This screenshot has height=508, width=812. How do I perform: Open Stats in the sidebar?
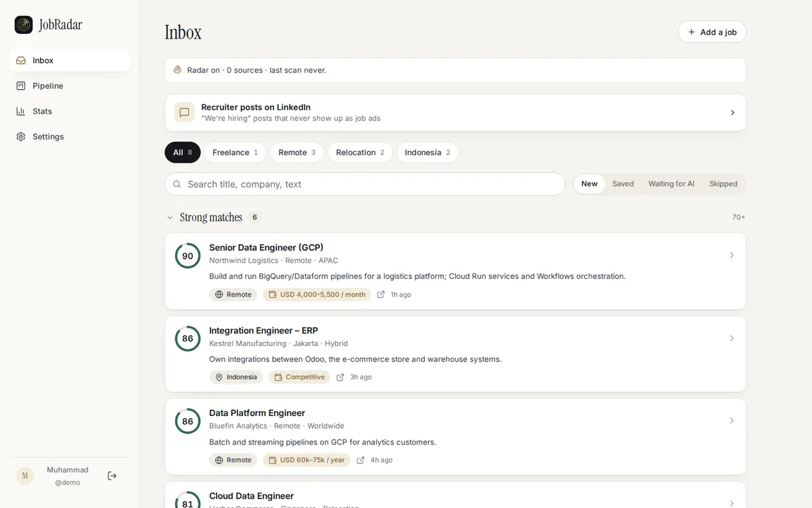click(70, 111)
